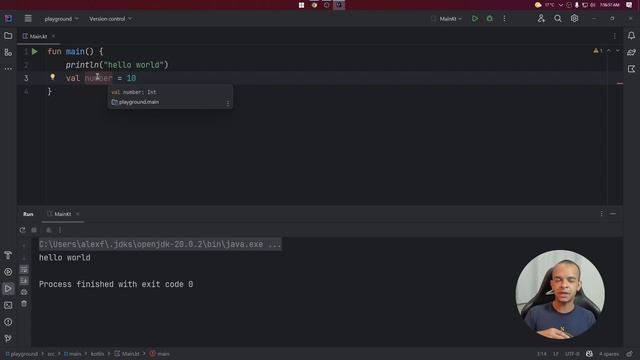Expand the Version control dropdown

point(110,19)
